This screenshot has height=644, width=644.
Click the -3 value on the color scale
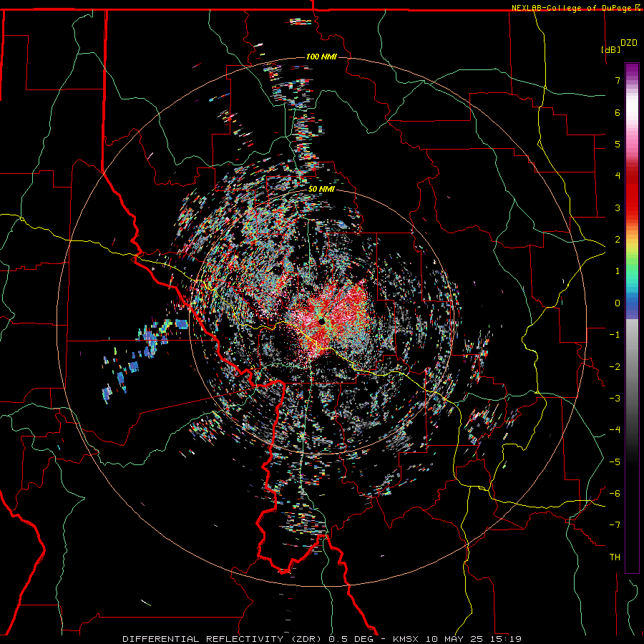click(x=615, y=399)
